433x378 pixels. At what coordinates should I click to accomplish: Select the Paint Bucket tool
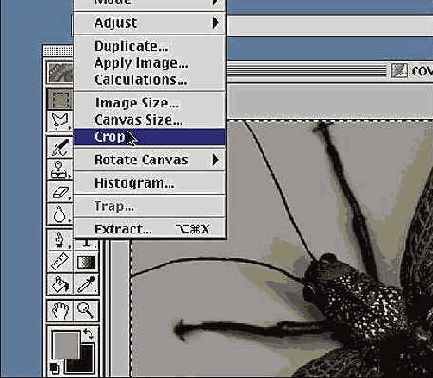pyautogui.click(x=61, y=284)
